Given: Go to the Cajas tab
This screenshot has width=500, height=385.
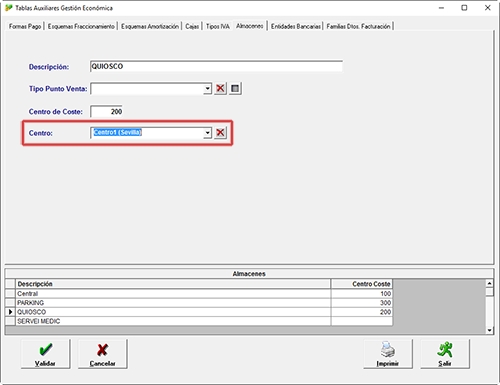Looking at the screenshot, I should point(192,26).
